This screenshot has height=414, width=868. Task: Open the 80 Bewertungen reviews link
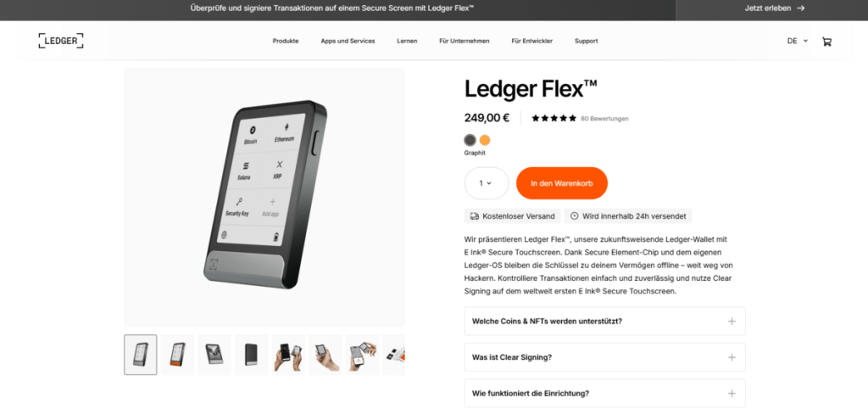604,119
